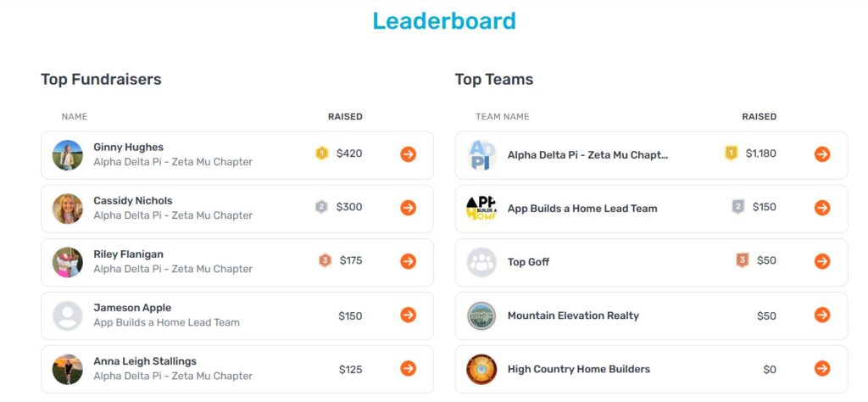Open Ginny Hughes arrow button

[408, 154]
